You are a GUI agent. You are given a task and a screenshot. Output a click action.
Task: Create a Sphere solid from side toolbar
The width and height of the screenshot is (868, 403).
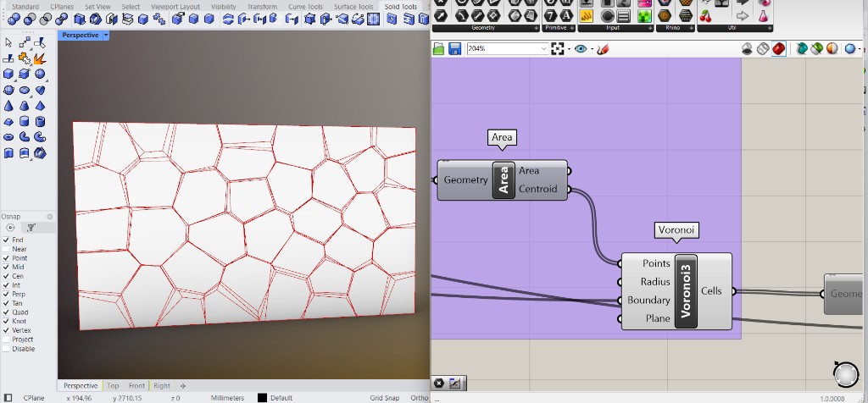pyautogui.click(x=40, y=74)
